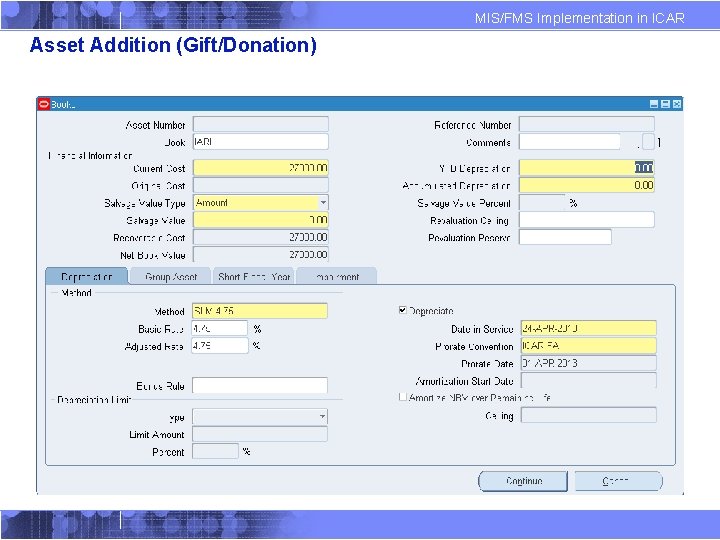
Task: Click the Limit Amount field
Action: pyautogui.click(x=260, y=434)
